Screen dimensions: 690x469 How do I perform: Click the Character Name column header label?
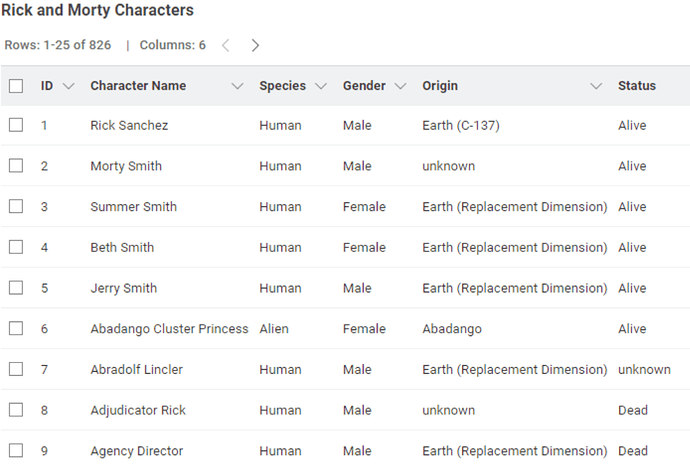tap(138, 86)
